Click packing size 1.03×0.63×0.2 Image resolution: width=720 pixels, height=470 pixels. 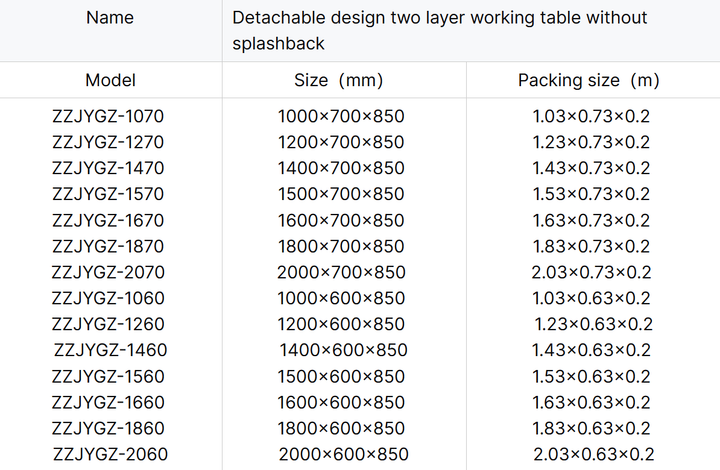click(591, 298)
